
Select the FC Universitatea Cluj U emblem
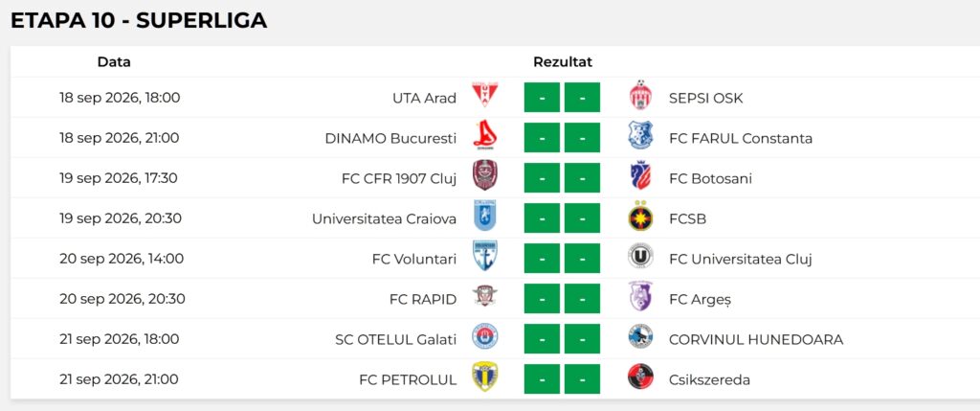(x=640, y=257)
